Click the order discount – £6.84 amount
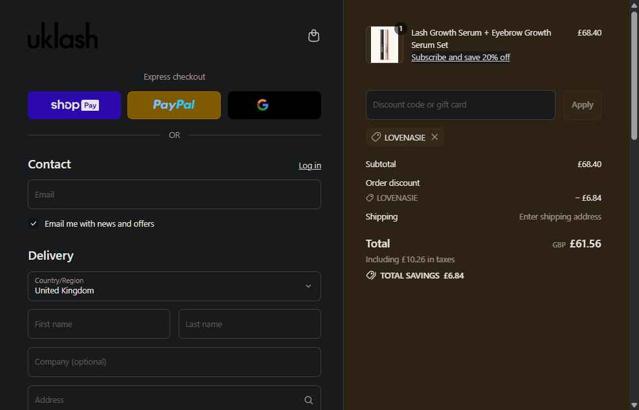The height and width of the screenshot is (410, 639). [588, 198]
